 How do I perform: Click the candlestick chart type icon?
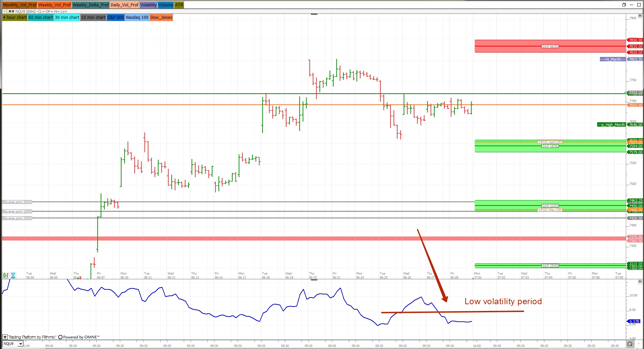[6, 276]
